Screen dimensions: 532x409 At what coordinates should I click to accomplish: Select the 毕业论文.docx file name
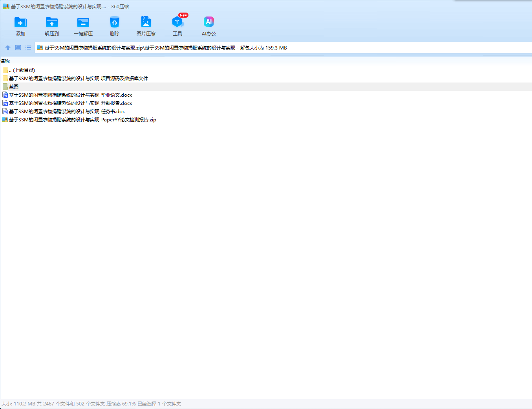pos(70,95)
